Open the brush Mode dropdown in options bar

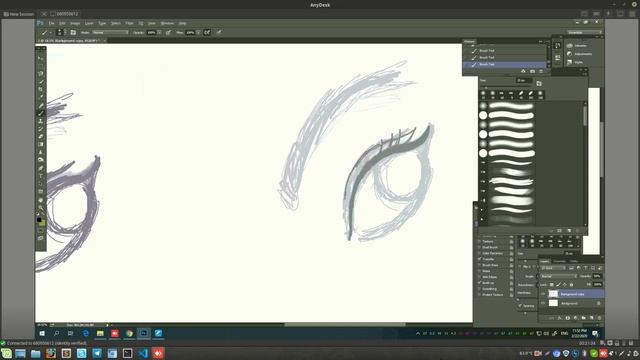pos(110,32)
